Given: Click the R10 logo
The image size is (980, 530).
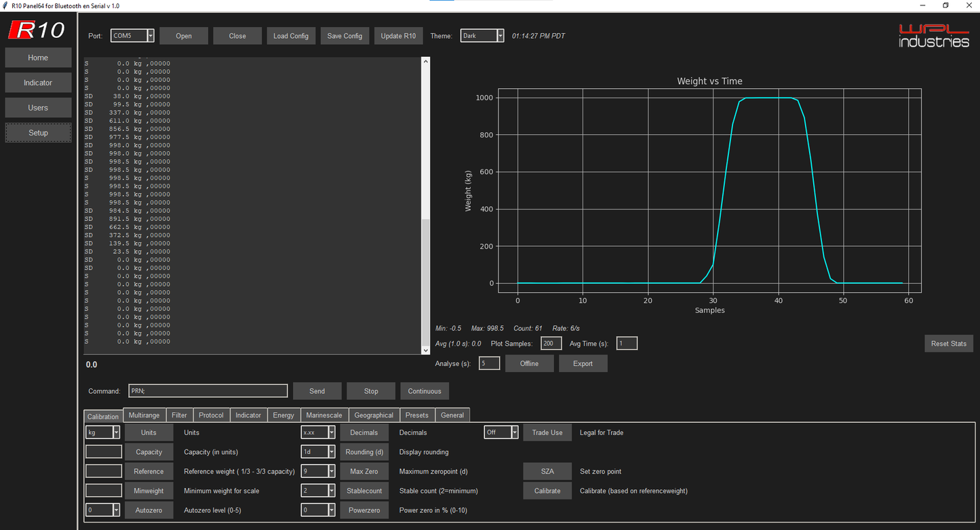Looking at the screenshot, I should (37, 30).
